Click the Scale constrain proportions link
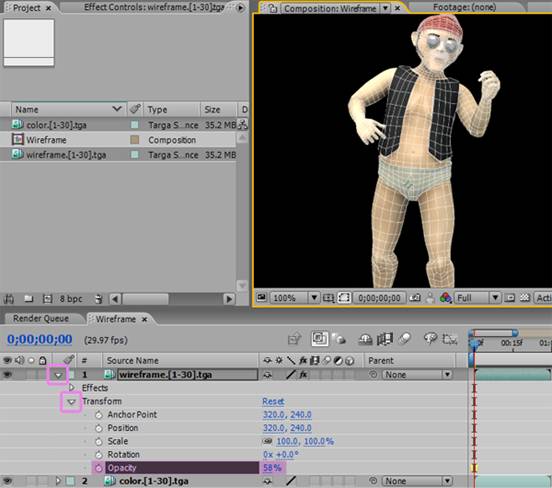This screenshot has width=552, height=488. point(268,442)
